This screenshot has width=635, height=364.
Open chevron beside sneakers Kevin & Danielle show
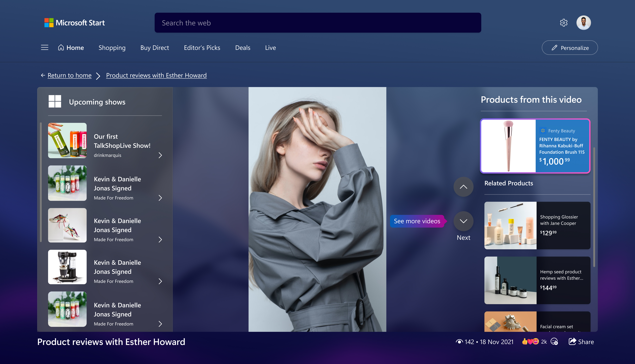coord(160,239)
